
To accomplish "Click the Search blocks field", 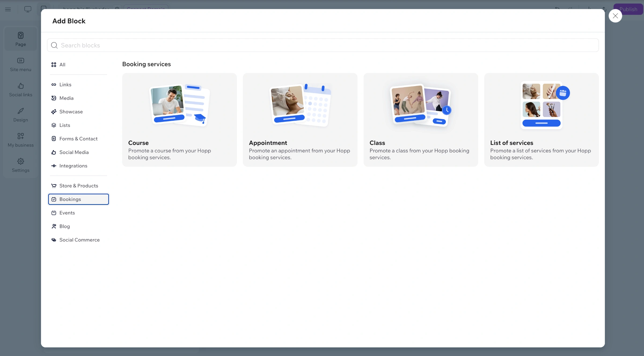I will click(323, 45).
